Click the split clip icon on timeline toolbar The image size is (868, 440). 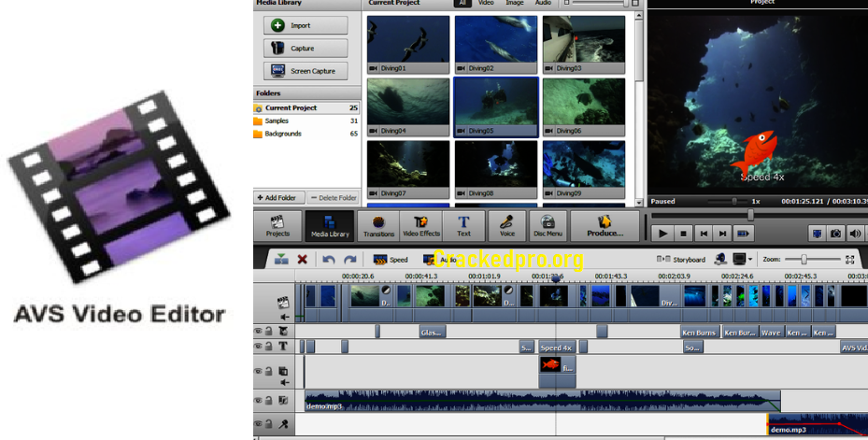click(281, 259)
